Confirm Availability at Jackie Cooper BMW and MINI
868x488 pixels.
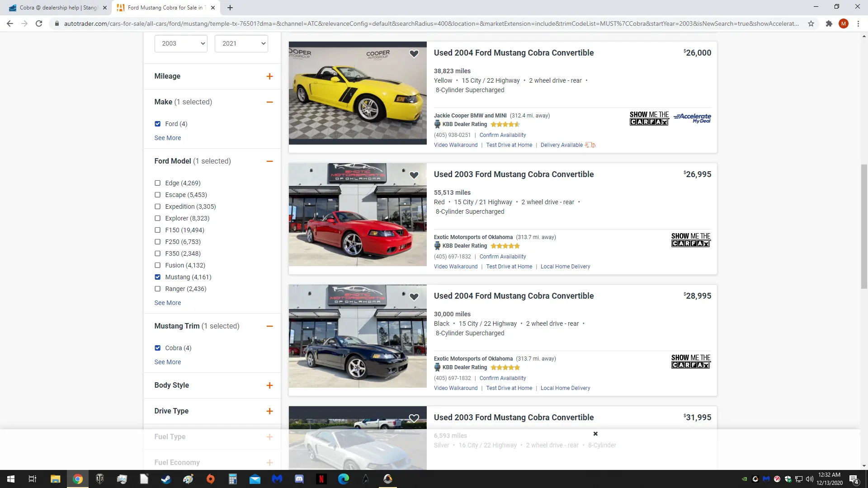(503, 135)
